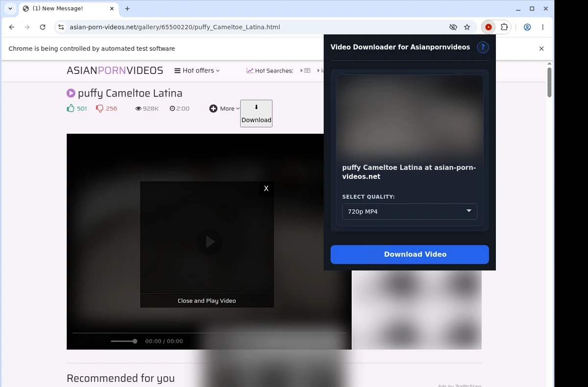Click the blurred preview thumbnail in popup
588x387 pixels.
pyautogui.click(x=410, y=117)
